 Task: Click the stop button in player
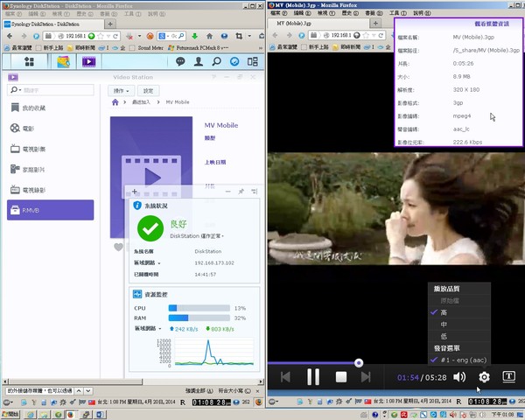[x=341, y=377]
